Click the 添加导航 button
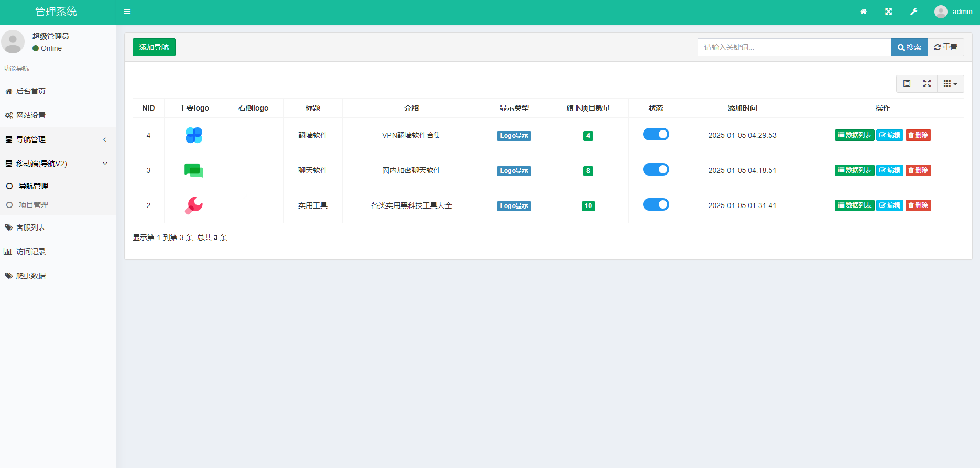The image size is (980, 468). coord(154,47)
